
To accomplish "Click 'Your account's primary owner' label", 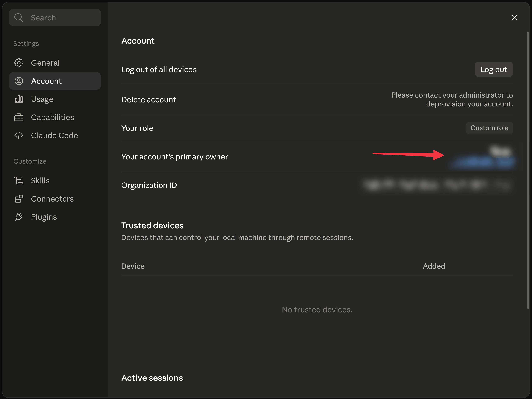I will pos(175,157).
